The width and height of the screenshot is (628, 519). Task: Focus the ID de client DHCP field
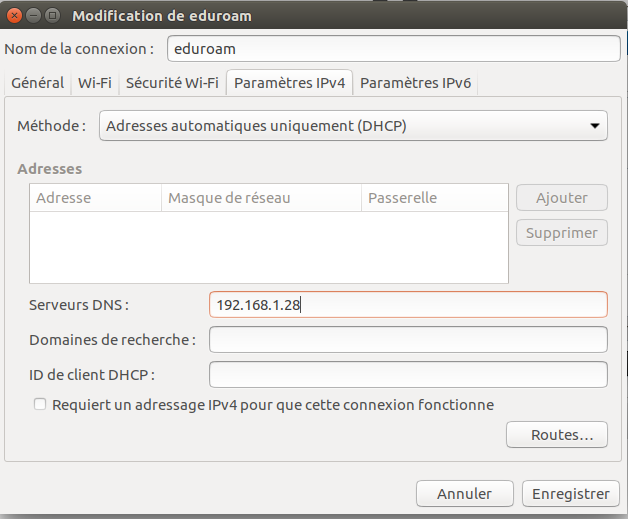pos(408,374)
